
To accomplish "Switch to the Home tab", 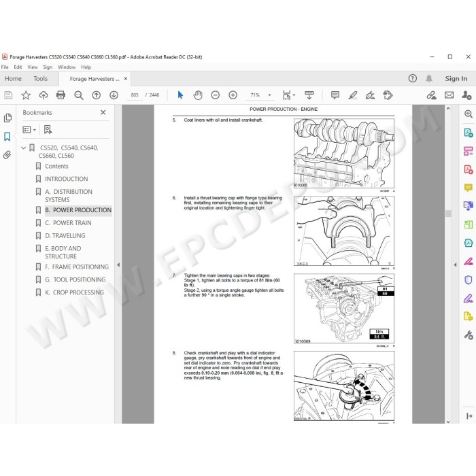I will 13,79.
